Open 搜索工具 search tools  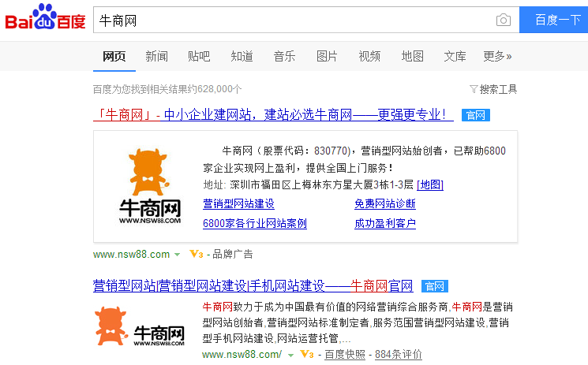pyautogui.click(x=493, y=89)
